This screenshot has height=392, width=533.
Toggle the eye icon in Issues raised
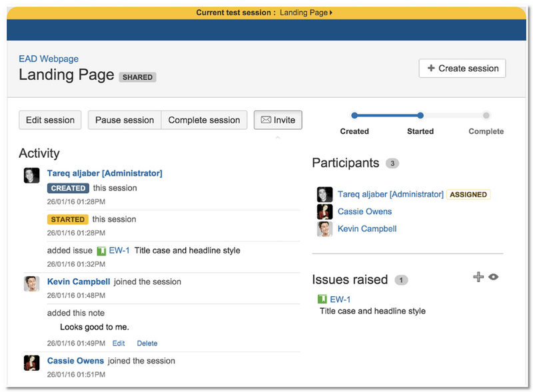pos(493,277)
